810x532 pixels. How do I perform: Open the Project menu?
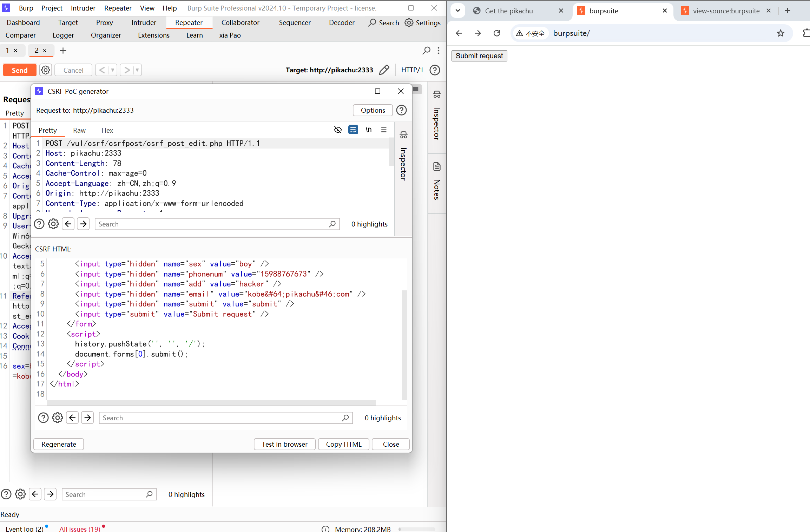[52, 8]
